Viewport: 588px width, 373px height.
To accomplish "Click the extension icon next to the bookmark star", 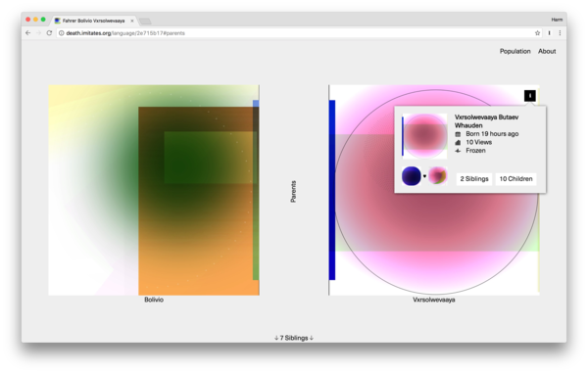I will coord(550,33).
